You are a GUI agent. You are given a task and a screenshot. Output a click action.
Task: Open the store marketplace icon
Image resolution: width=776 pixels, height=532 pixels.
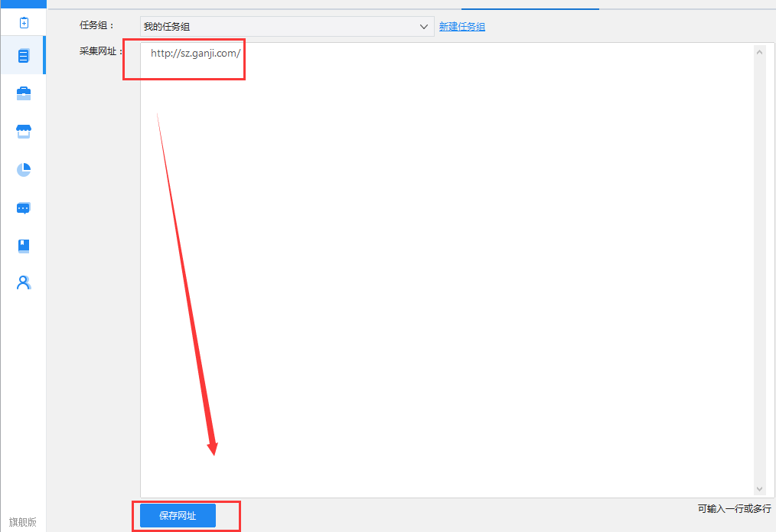tap(24, 131)
